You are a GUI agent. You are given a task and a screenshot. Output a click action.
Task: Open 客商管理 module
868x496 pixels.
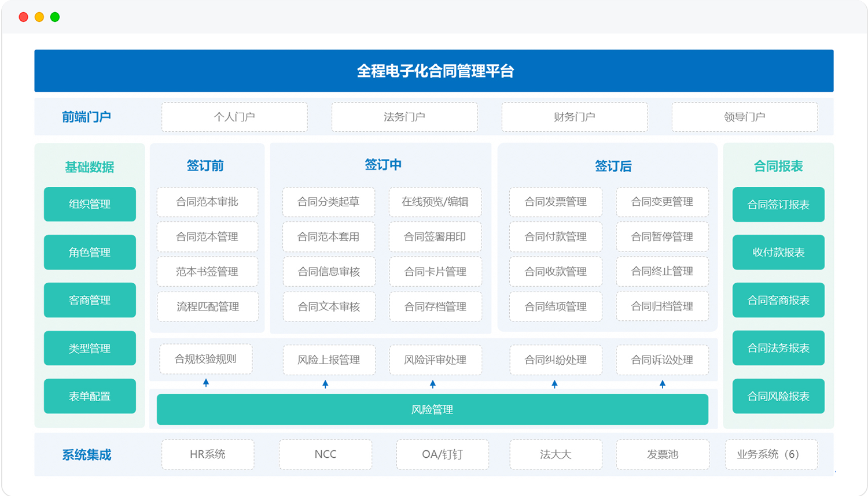90,300
